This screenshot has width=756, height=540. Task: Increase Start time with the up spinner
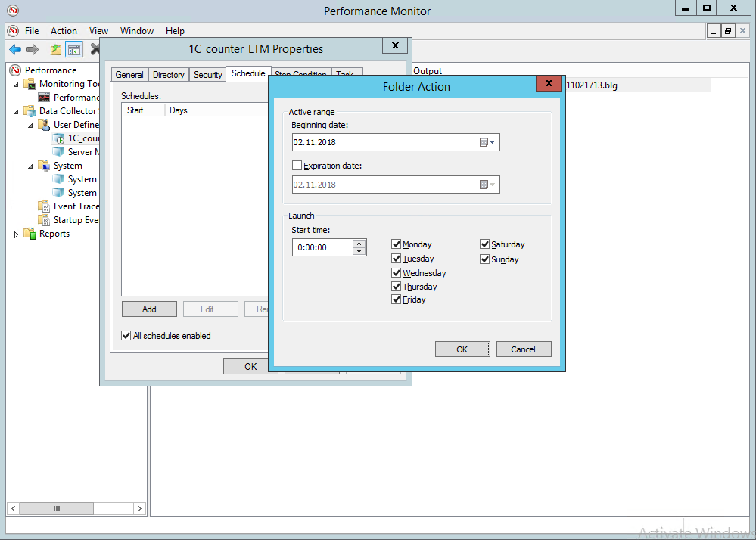[359, 244]
